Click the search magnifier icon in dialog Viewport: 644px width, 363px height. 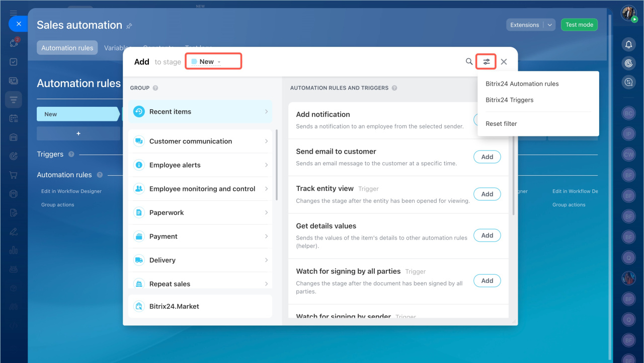point(469,61)
